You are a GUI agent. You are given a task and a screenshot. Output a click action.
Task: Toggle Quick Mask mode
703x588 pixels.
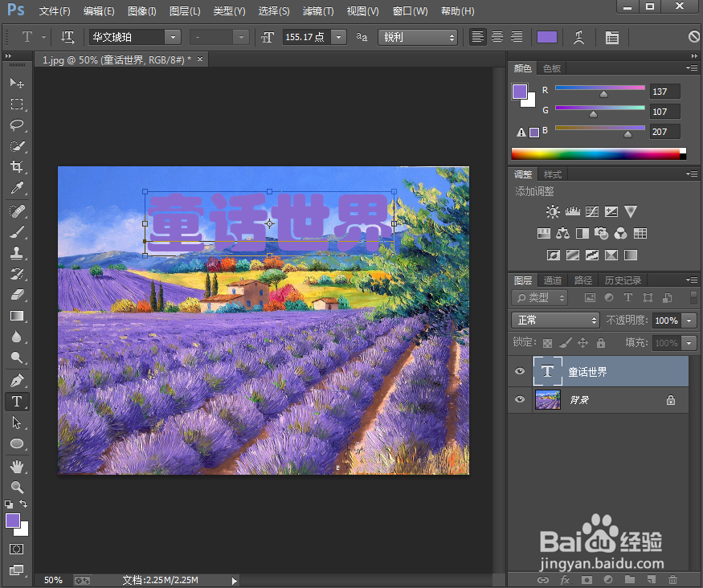tap(17, 549)
